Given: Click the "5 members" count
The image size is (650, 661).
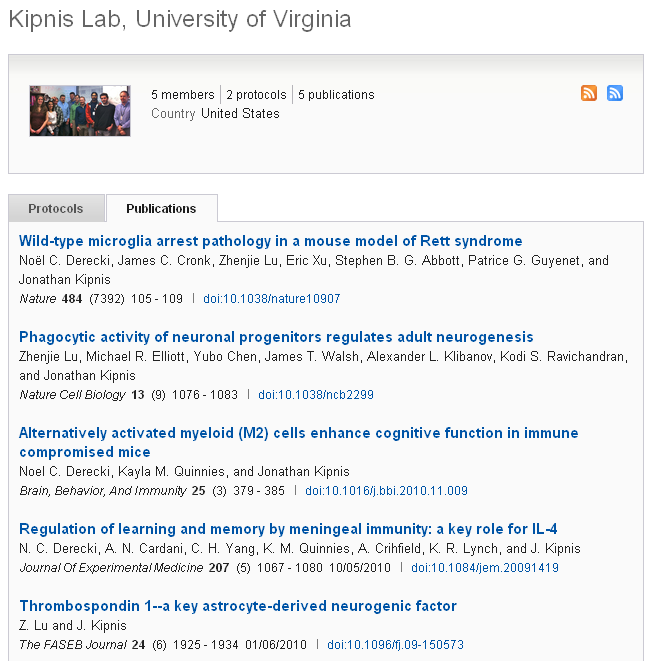Looking at the screenshot, I should (182, 95).
